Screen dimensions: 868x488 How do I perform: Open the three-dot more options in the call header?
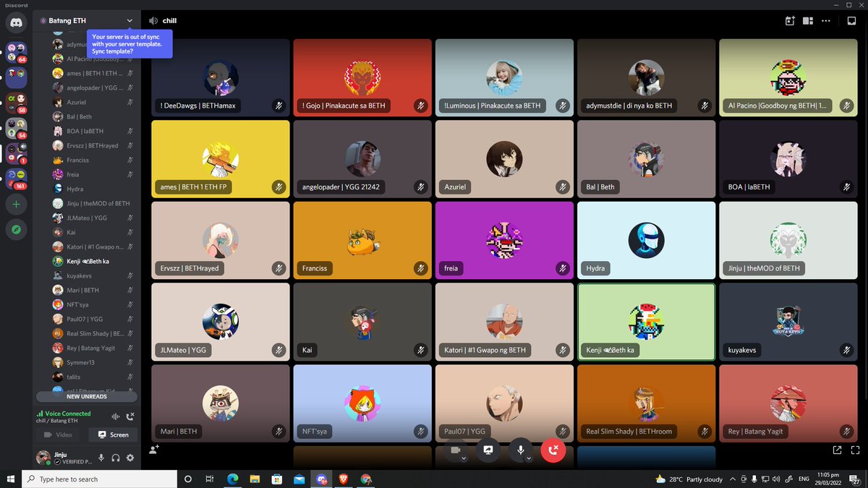826,21
